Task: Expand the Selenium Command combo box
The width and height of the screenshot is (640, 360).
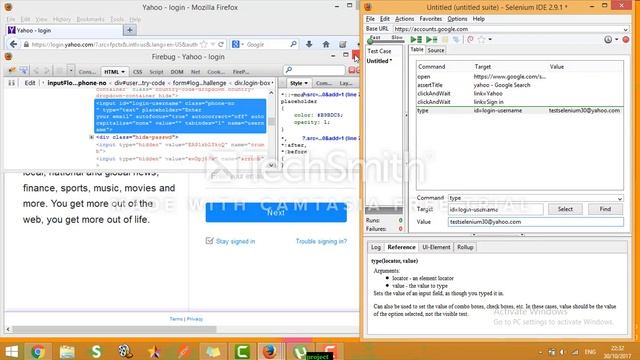Action: (620, 198)
